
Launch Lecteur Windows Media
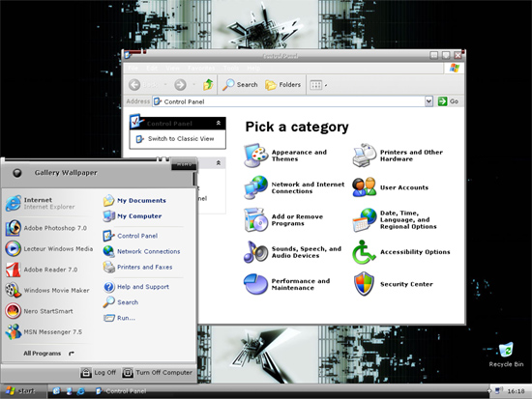point(49,248)
